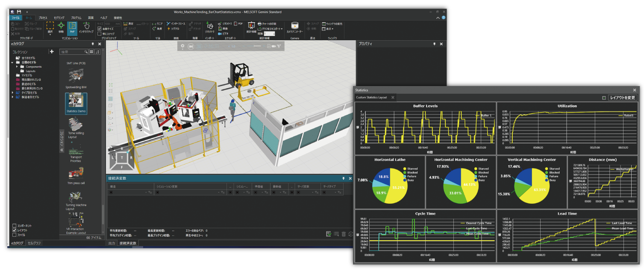644x271 pixels.
Task: Open the 表示 dropdown in the ribbon
Action: (x=329, y=29)
